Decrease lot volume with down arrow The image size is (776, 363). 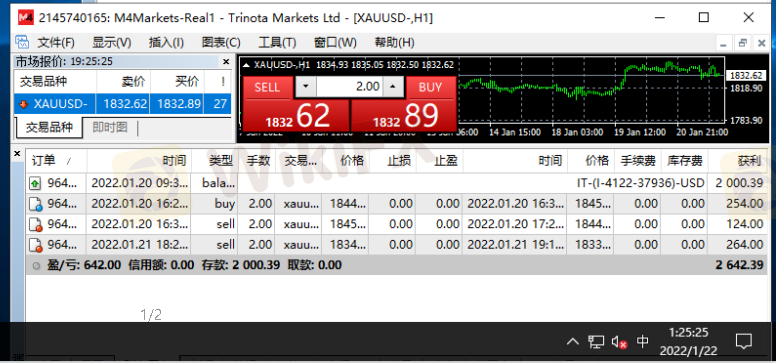tap(305, 87)
